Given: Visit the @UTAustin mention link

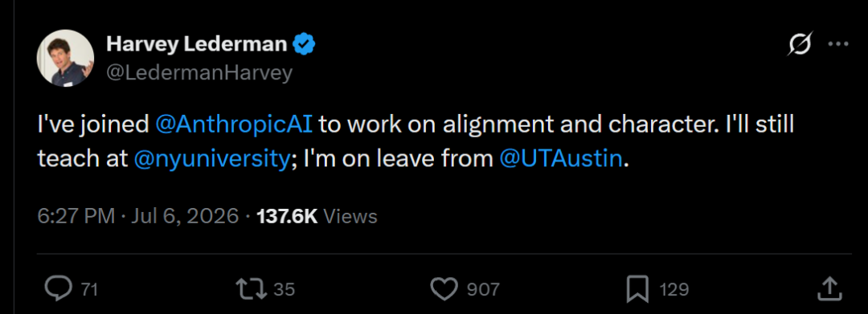Looking at the screenshot, I should point(561,160).
